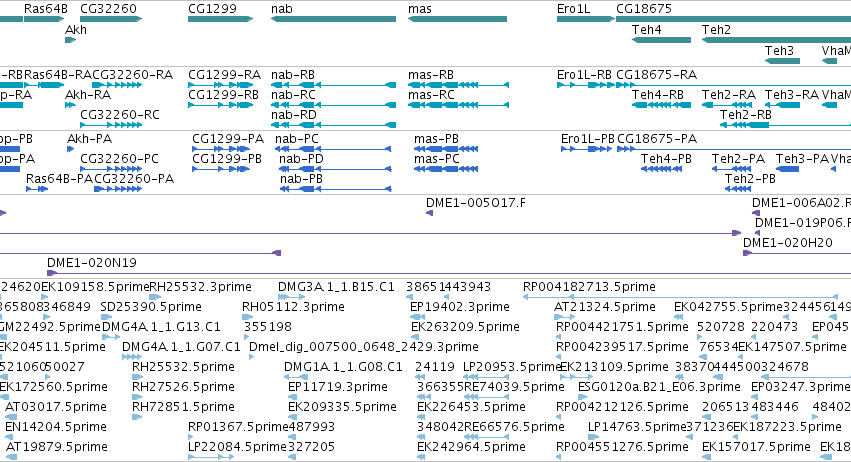Image resolution: width=851 pixels, height=462 pixels.
Task: Click the nab-RB transcript
Action: click(x=333, y=85)
